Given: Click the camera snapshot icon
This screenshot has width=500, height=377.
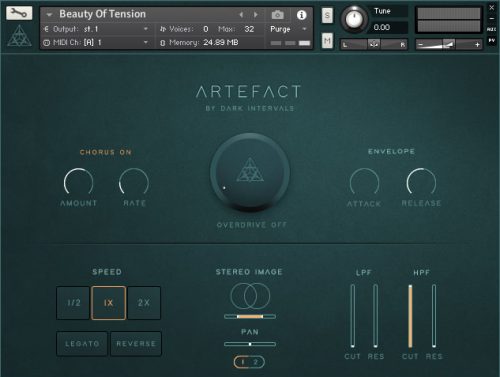Looking at the screenshot, I should (277, 15).
